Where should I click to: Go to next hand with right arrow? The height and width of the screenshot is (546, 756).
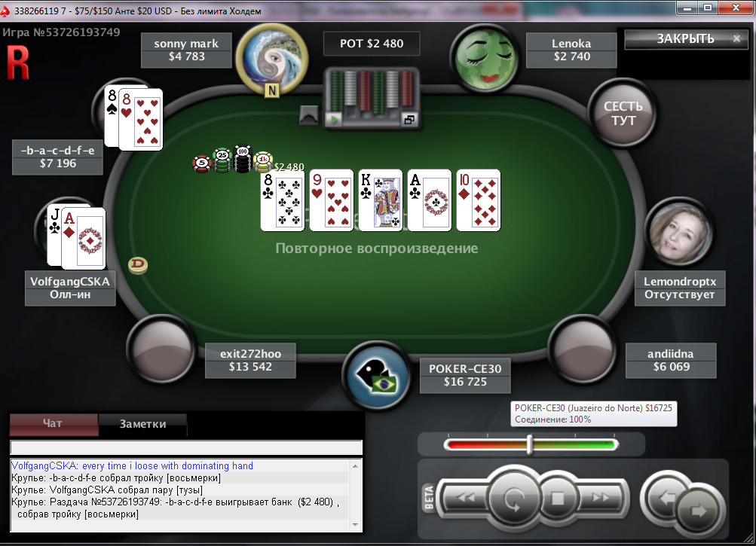tap(699, 511)
